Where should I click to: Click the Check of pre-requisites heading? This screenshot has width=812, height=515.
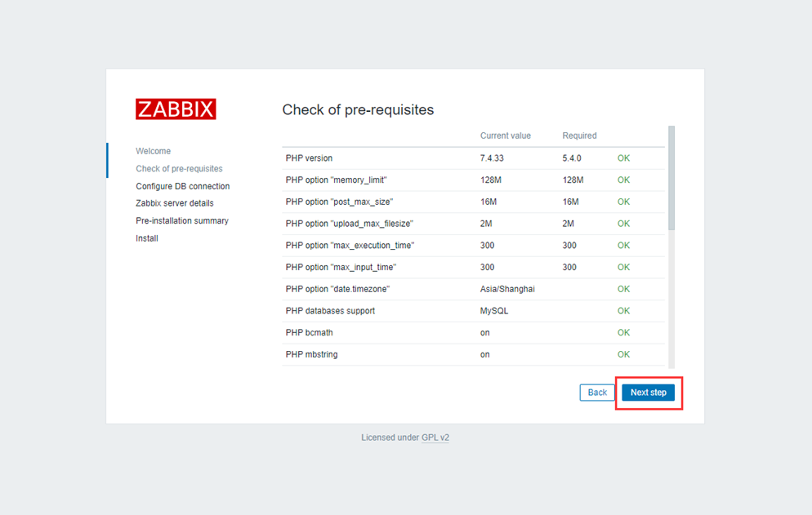point(358,109)
